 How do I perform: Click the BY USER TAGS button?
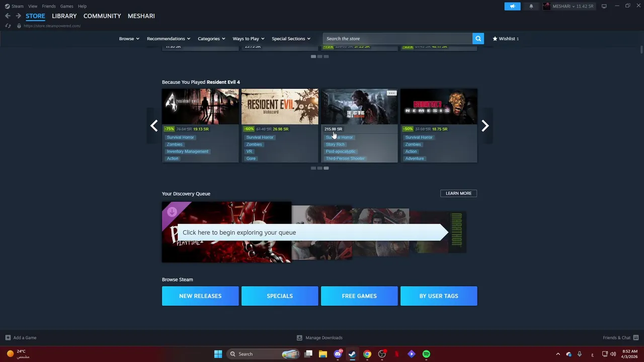439,296
